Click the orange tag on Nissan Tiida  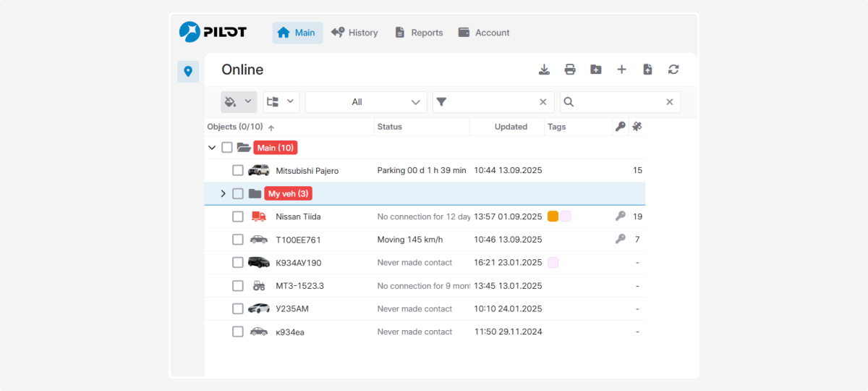(553, 216)
